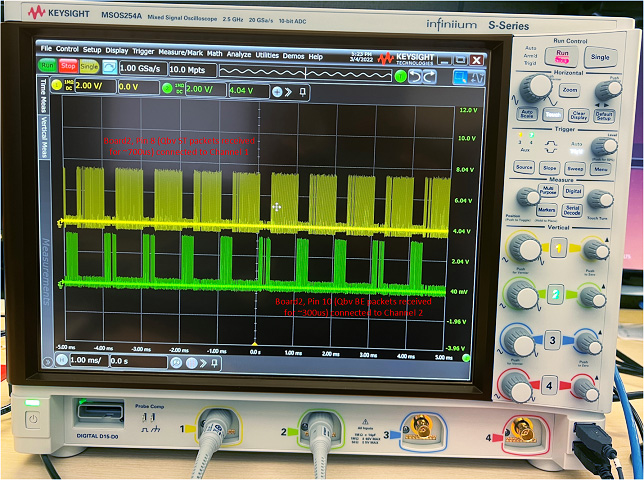Click the front-panel Clear Display key
This screenshot has width=644, height=480.
point(579,115)
